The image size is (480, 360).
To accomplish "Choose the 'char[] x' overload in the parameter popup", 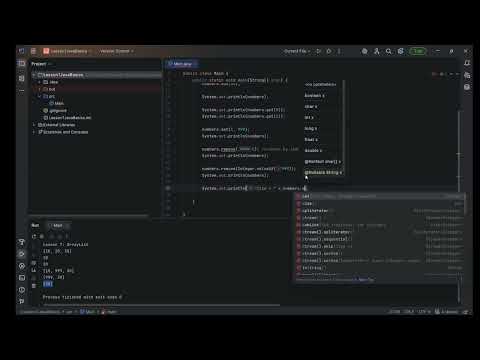I will 323,162.
